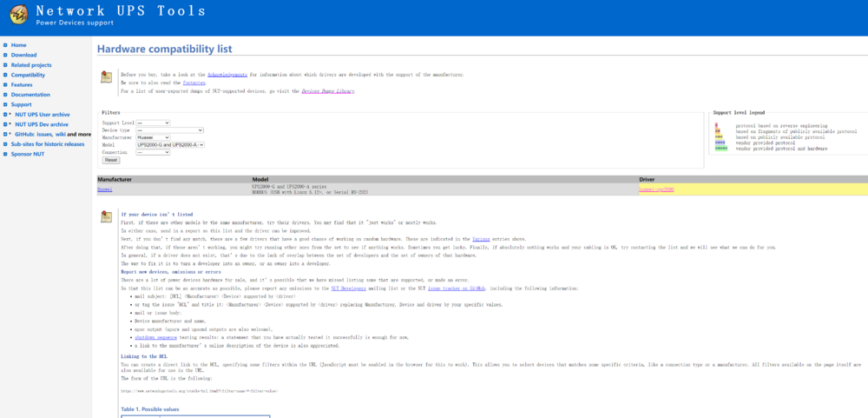This screenshot has height=418, width=868.
Task: Open Sub-sites for historic releases
Action: (x=48, y=144)
